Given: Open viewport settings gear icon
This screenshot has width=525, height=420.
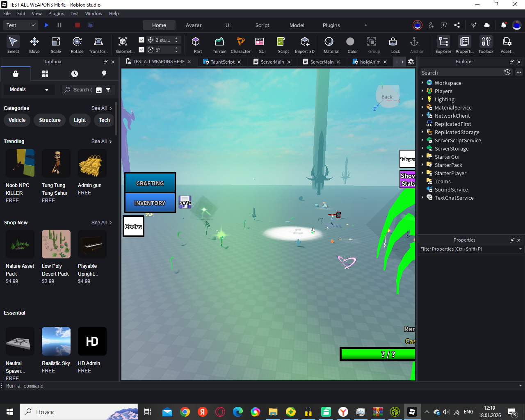Looking at the screenshot, I should (x=411, y=62).
